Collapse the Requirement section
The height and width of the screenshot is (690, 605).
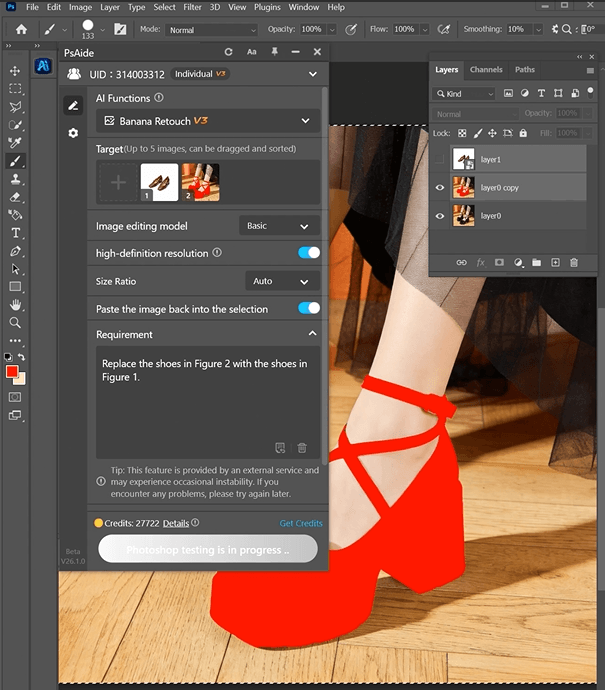pyautogui.click(x=312, y=334)
